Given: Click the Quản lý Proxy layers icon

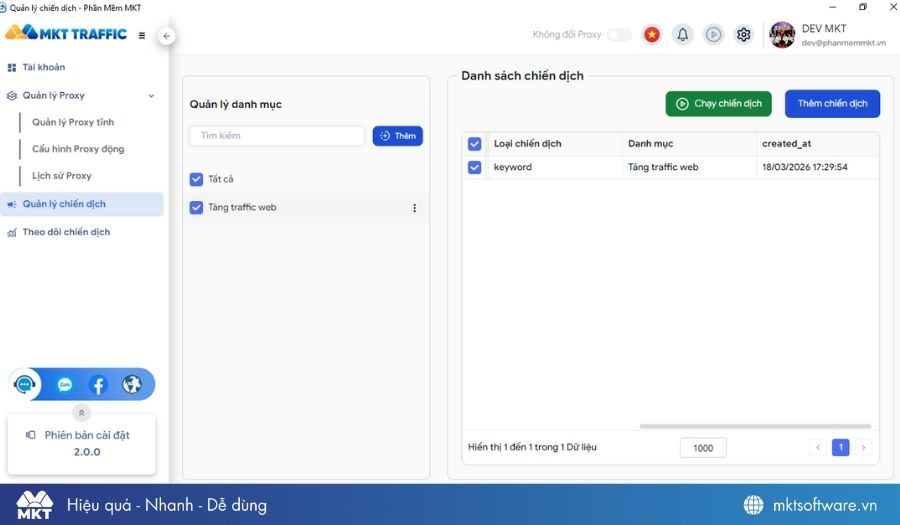Looking at the screenshot, I should tap(11, 96).
